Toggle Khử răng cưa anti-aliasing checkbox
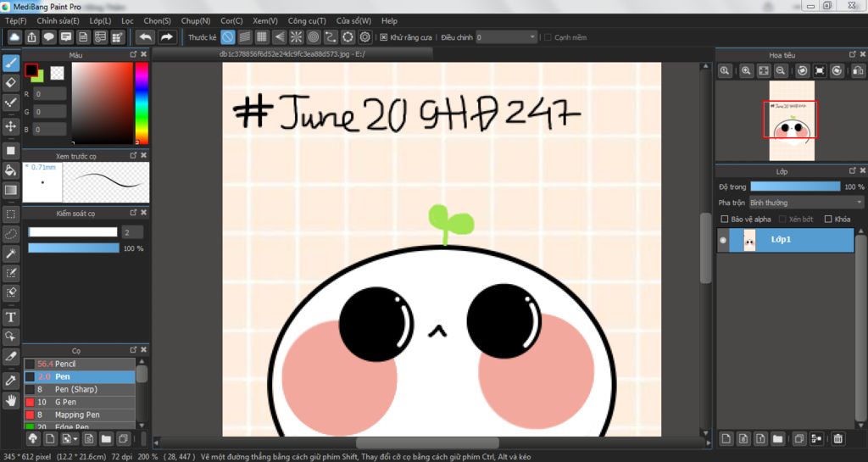 pos(384,37)
